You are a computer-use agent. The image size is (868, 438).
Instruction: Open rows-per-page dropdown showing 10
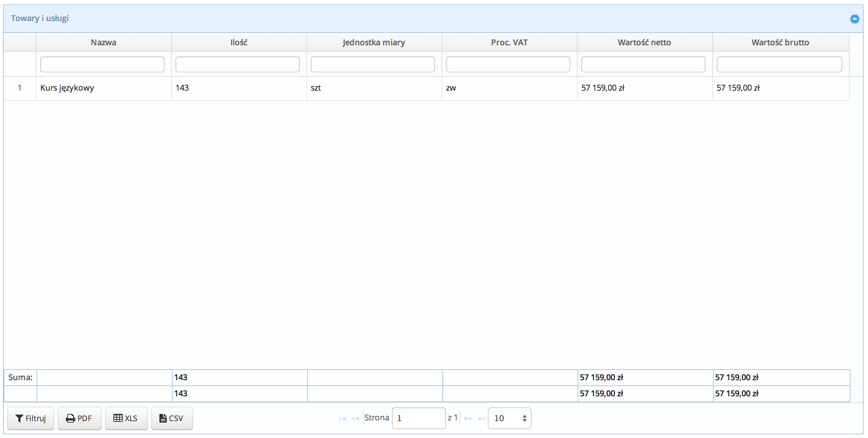click(509, 418)
